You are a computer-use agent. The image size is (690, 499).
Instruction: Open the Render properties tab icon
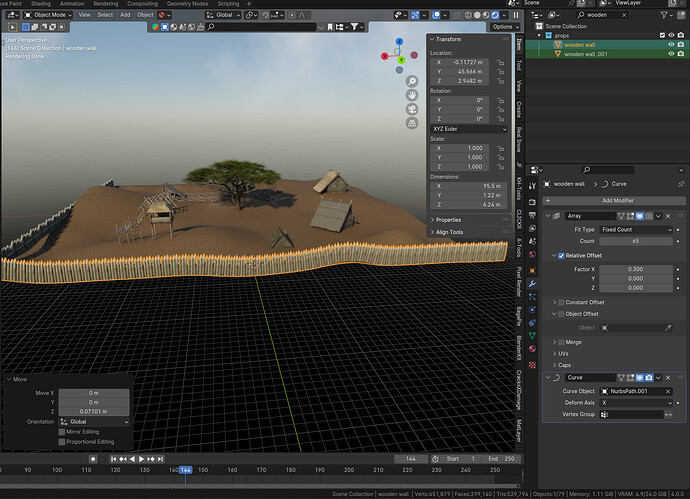point(532,202)
